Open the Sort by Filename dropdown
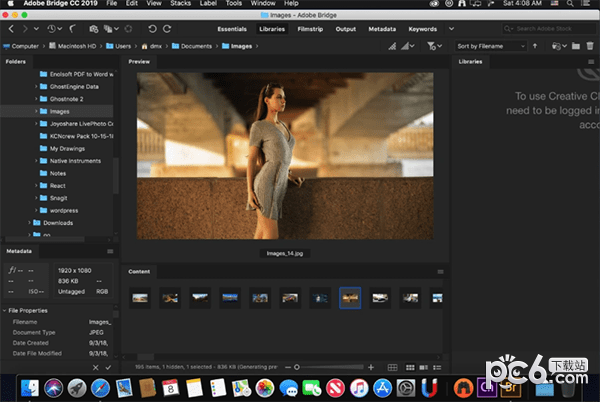Screen dimensions: 600x402 tap(491, 46)
